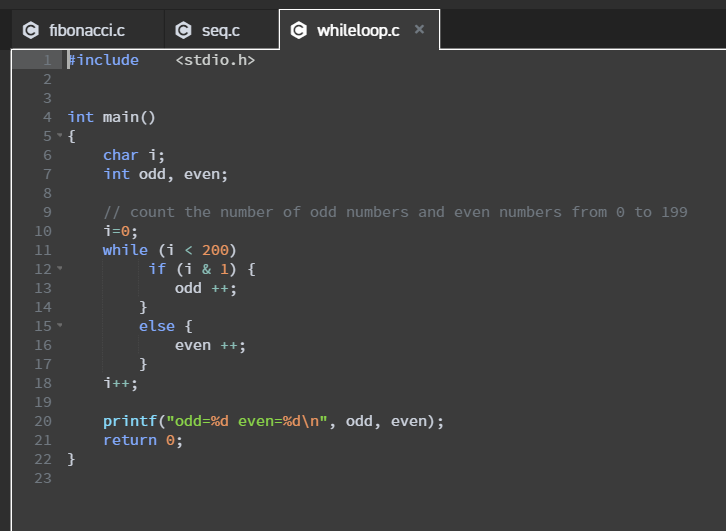The image size is (726, 531).
Task: Click the C file icon on seq.c
Action: pyautogui.click(x=183, y=31)
